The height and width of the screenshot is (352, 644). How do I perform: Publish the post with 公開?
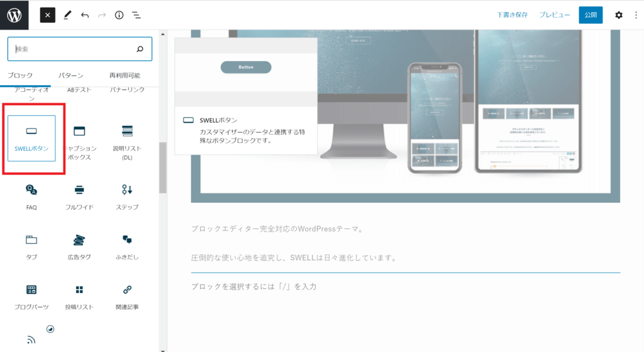[x=591, y=15]
